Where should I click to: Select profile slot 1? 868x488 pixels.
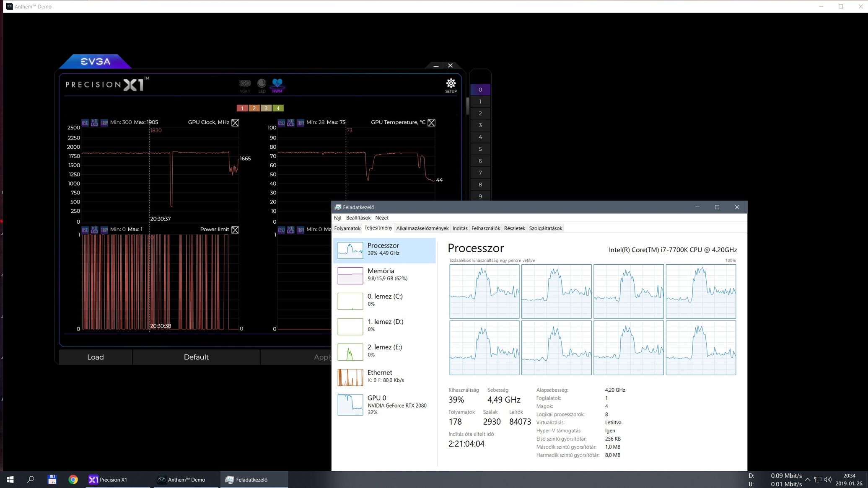point(480,101)
